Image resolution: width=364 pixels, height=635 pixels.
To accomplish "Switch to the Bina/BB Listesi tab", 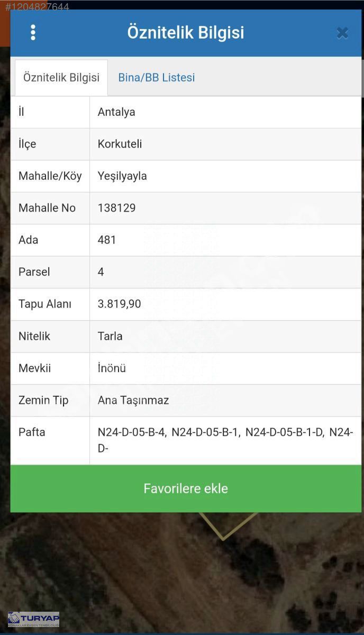I will click(157, 77).
